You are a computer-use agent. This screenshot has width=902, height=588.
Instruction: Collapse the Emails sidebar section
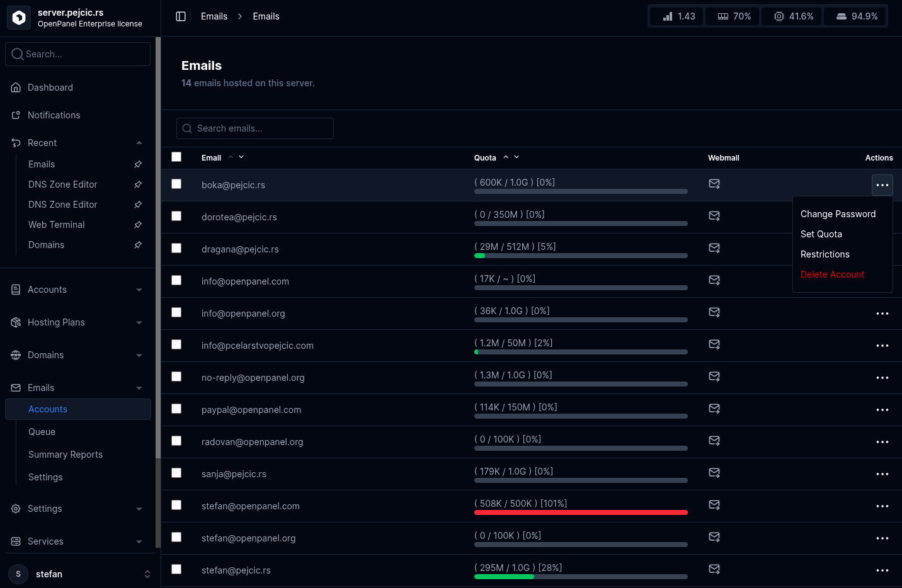point(78,388)
